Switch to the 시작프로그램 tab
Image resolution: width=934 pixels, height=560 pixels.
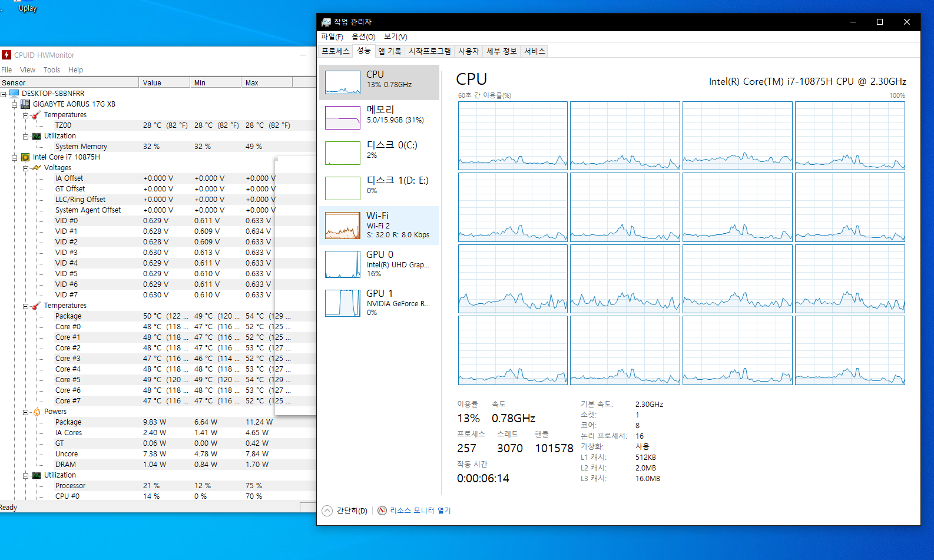(x=430, y=51)
